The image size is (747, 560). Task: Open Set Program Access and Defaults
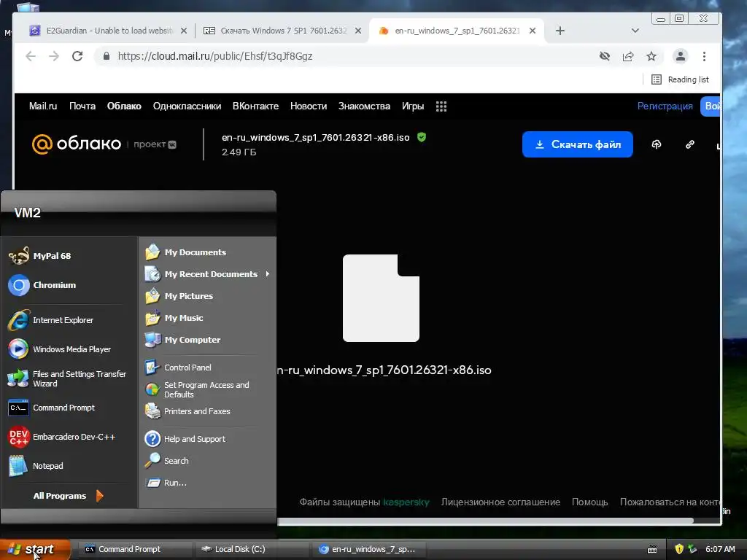[197, 389]
